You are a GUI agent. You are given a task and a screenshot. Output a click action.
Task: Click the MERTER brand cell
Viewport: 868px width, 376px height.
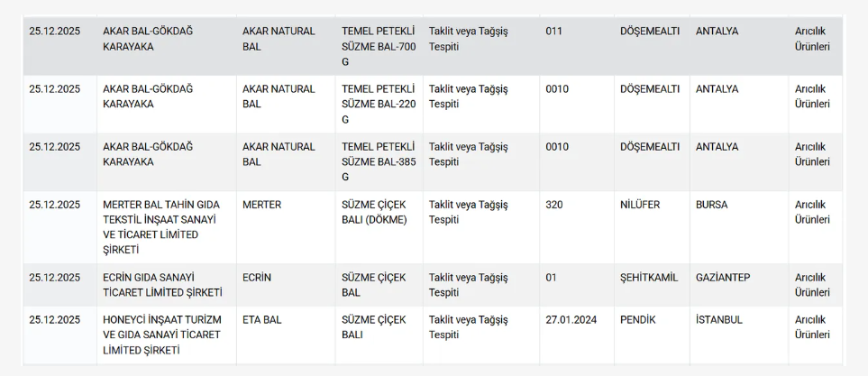[262, 206]
